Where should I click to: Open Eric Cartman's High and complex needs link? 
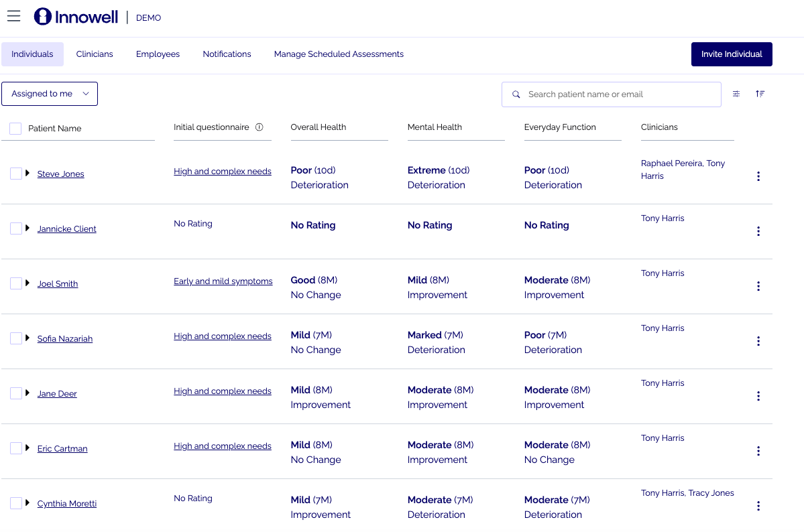tap(223, 446)
